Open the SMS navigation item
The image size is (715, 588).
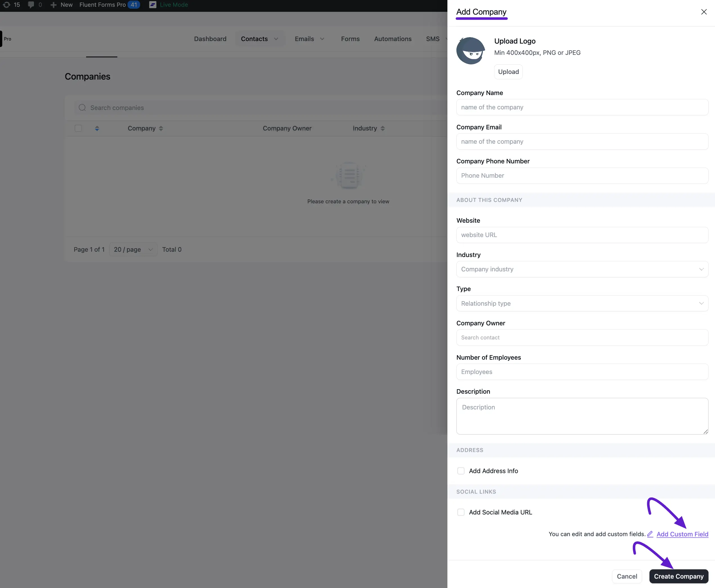(433, 39)
